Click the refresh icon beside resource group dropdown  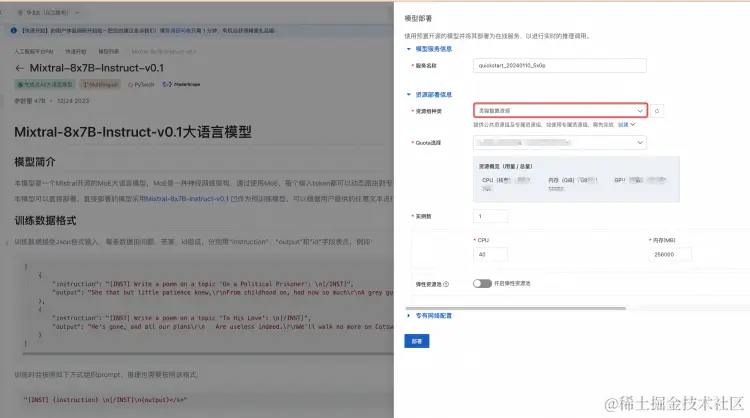(657, 111)
